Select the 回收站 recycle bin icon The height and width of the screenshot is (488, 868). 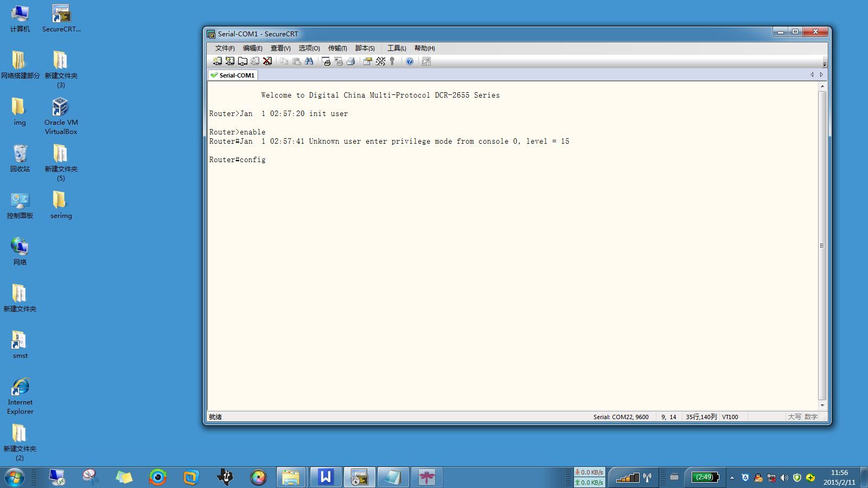(x=20, y=158)
